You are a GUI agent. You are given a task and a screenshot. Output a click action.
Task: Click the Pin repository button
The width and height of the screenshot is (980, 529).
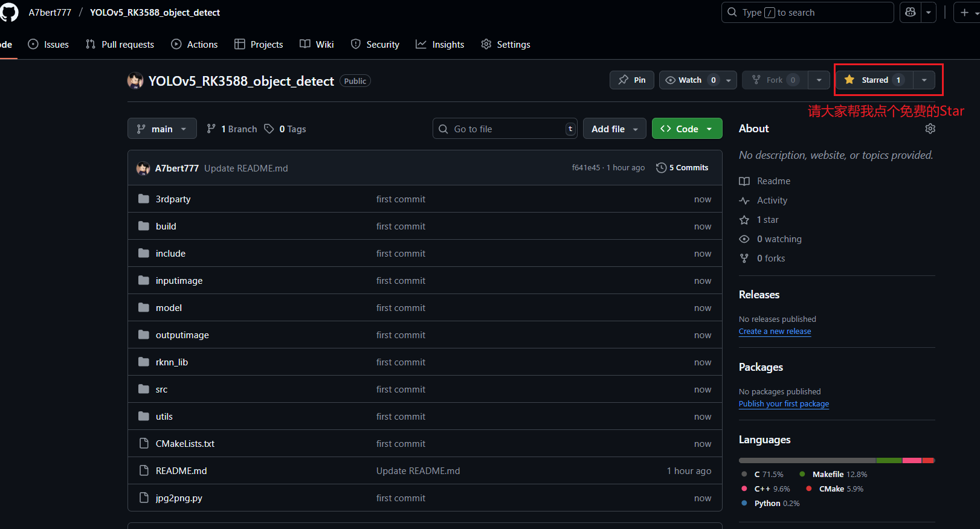pyautogui.click(x=631, y=80)
